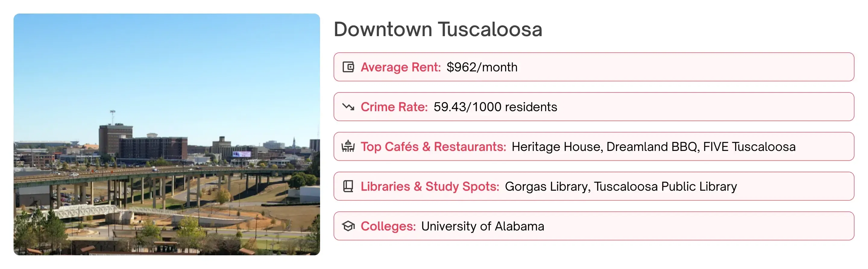The image size is (868, 269).
Task: Click Tuscaloosa Public Library text
Action: 665,186
